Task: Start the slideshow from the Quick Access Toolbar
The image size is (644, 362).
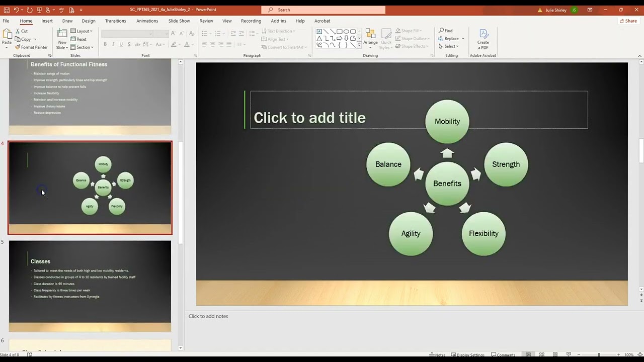Action: click(x=39, y=10)
